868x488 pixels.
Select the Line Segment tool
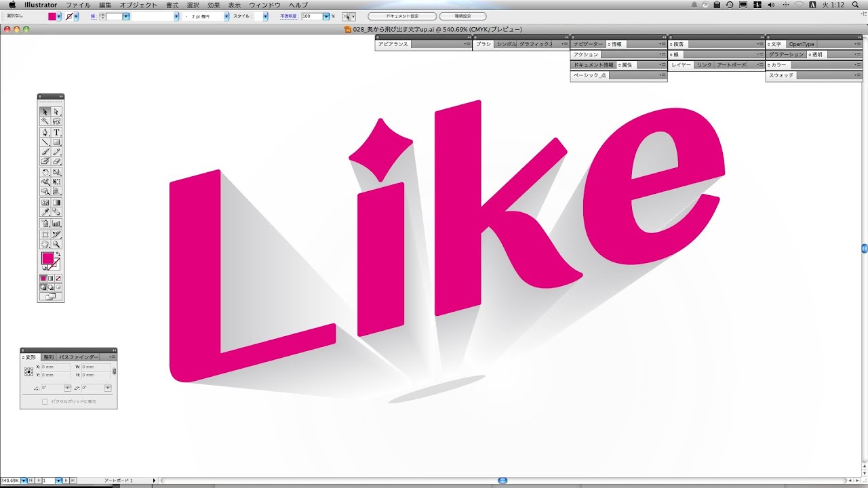[45, 142]
